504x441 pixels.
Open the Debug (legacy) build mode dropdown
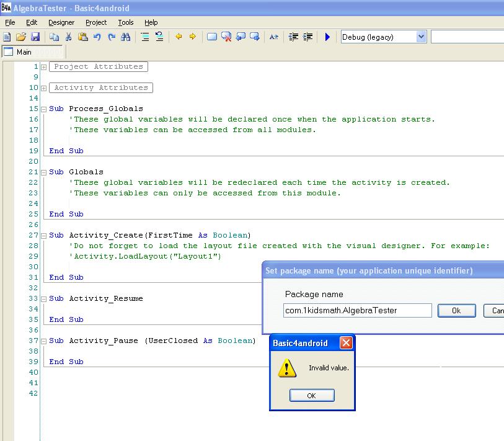(x=421, y=37)
